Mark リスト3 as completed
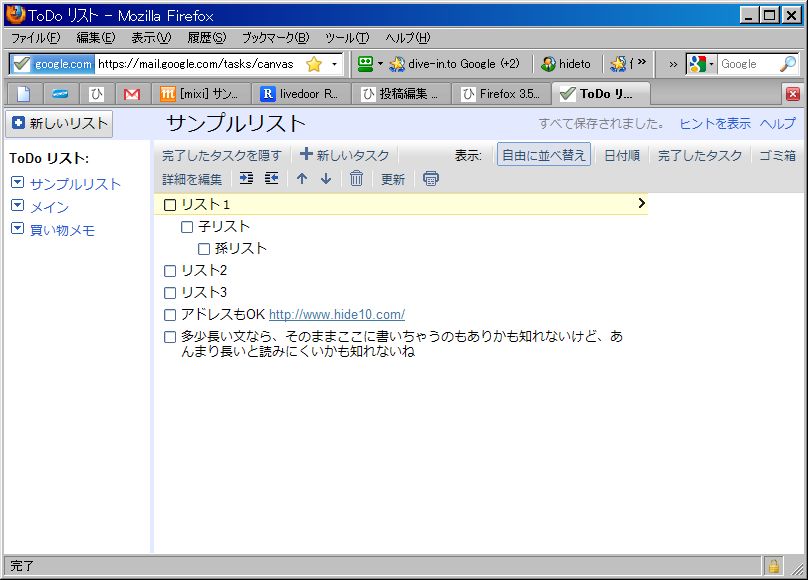 tap(170, 293)
